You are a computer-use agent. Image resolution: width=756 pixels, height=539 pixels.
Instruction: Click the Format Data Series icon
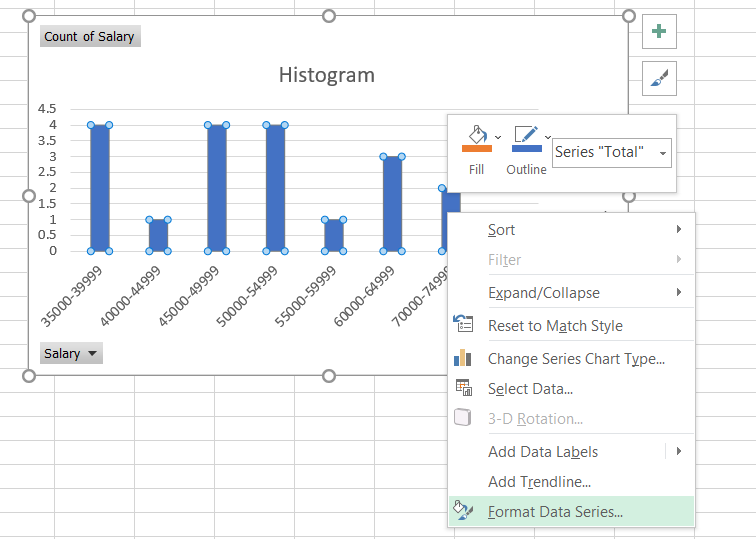(463, 511)
